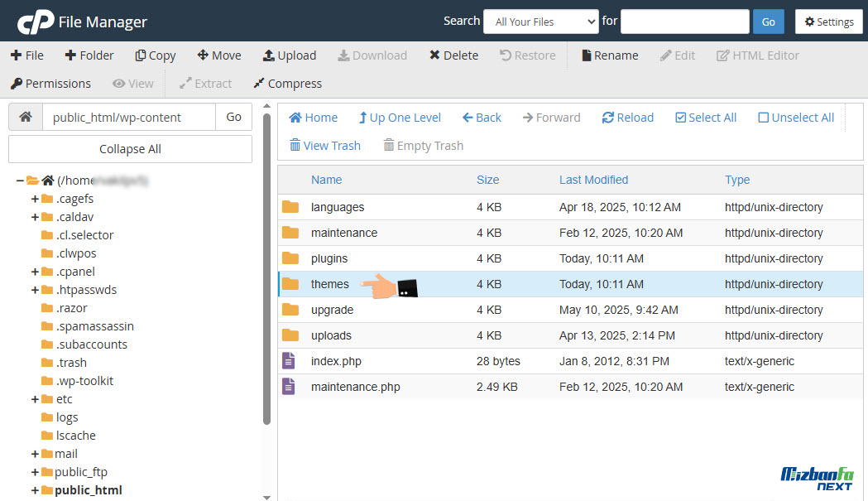Expand the etc tree folder
Screen dimensions: 868x501
35,400
